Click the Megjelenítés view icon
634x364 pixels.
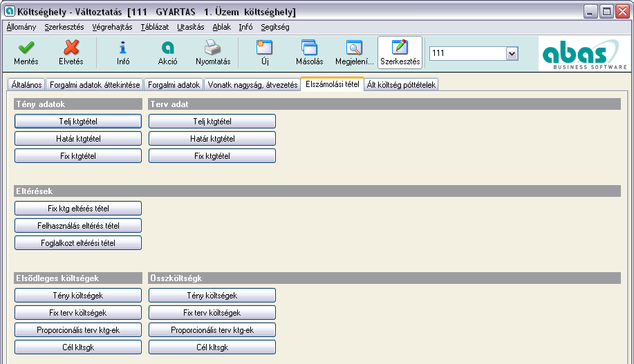pyautogui.click(x=354, y=48)
